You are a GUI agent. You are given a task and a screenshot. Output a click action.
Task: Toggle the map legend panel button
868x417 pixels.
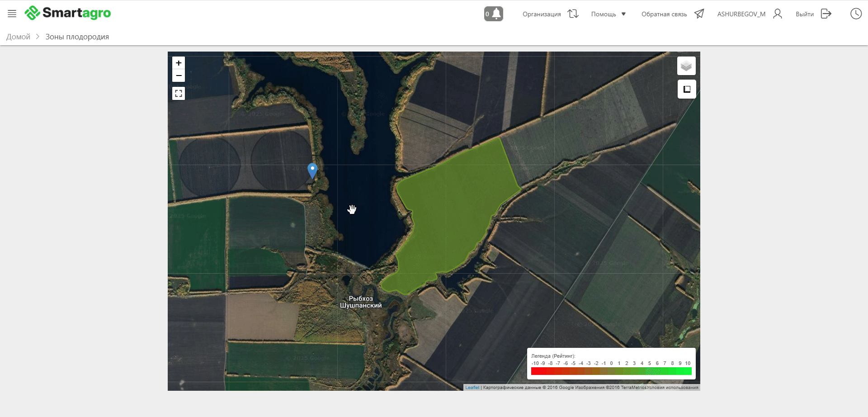click(x=686, y=89)
